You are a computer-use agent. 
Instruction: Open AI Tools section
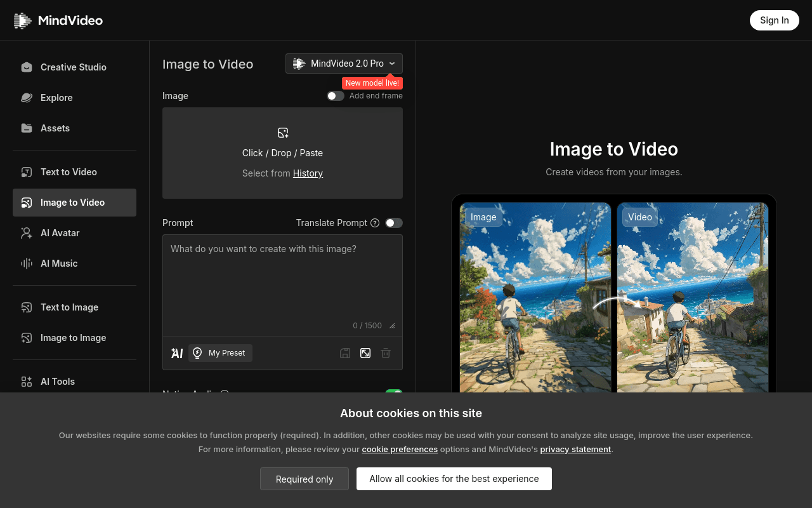tap(74, 381)
